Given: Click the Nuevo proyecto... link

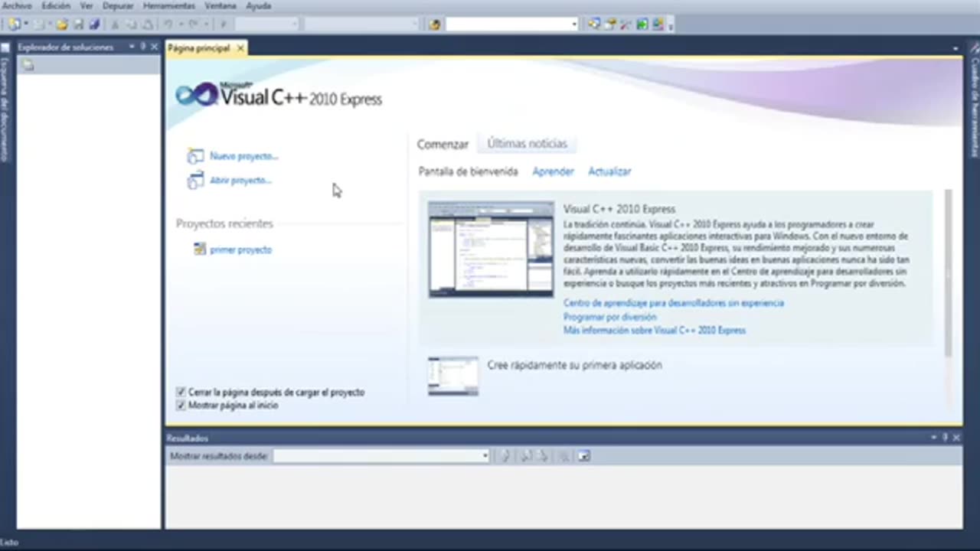Looking at the screenshot, I should coord(244,156).
